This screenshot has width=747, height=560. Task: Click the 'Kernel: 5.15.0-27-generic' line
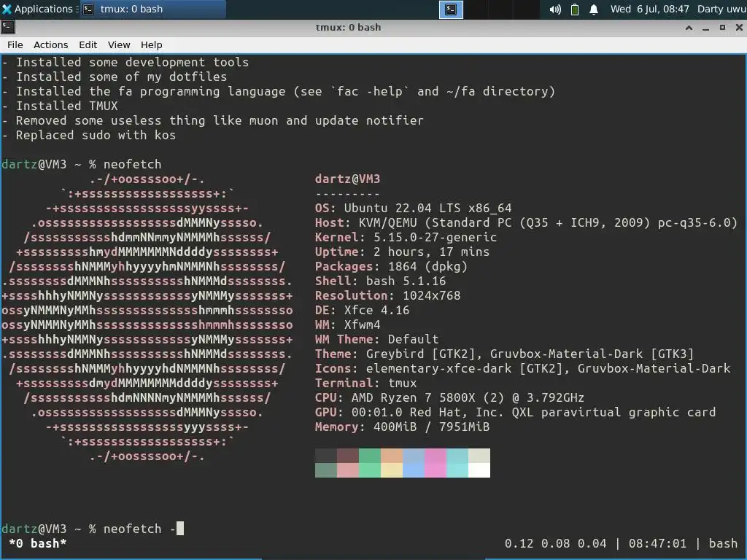tap(406, 237)
